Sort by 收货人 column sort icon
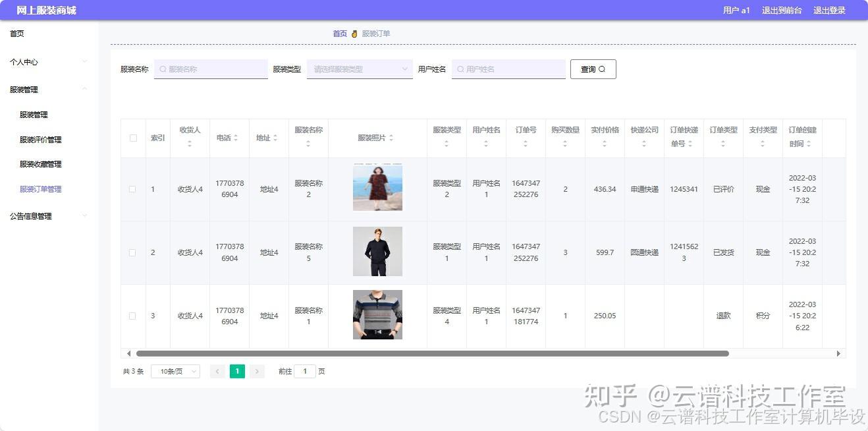The width and height of the screenshot is (868, 431). point(190,143)
